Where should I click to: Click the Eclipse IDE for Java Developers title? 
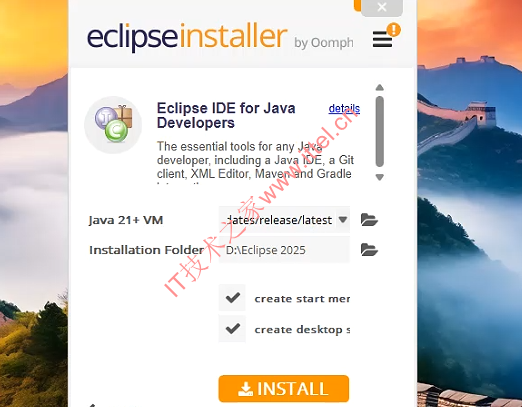226,115
